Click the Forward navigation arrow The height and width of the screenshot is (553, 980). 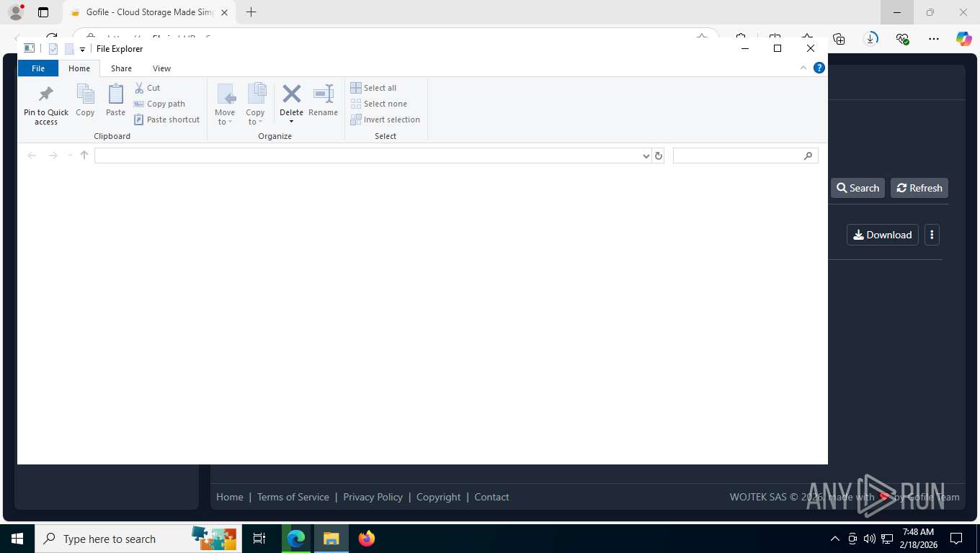pos(53,156)
